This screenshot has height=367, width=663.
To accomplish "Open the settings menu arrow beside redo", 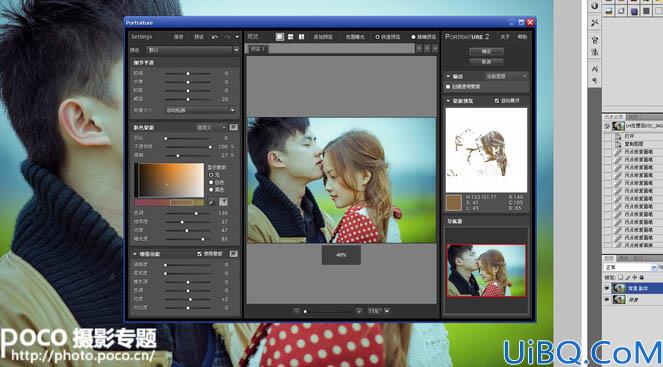I will tap(237, 37).
